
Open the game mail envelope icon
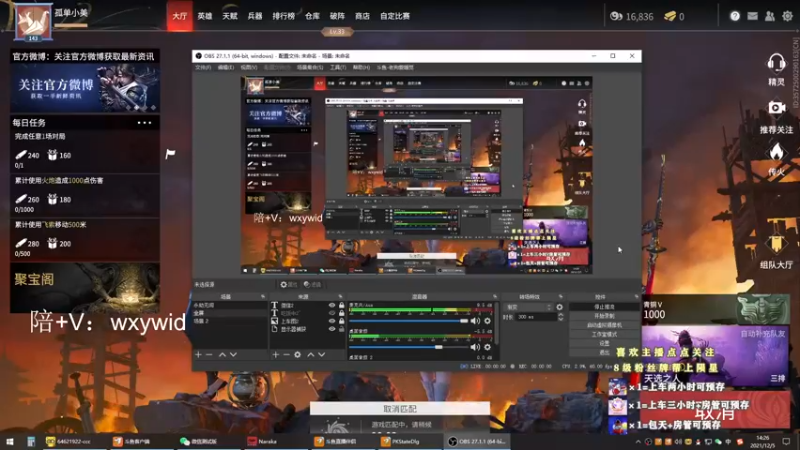pos(753,16)
